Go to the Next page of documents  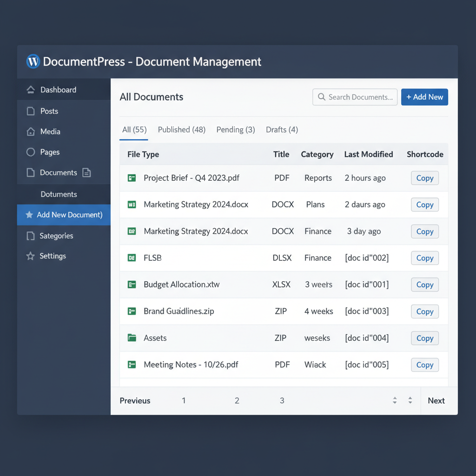point(436,400)
